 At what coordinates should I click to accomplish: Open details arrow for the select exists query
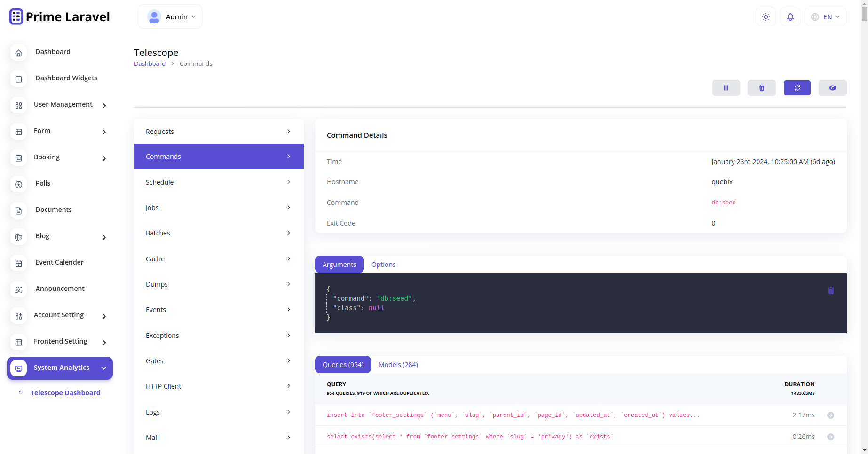tap(830, 437)
